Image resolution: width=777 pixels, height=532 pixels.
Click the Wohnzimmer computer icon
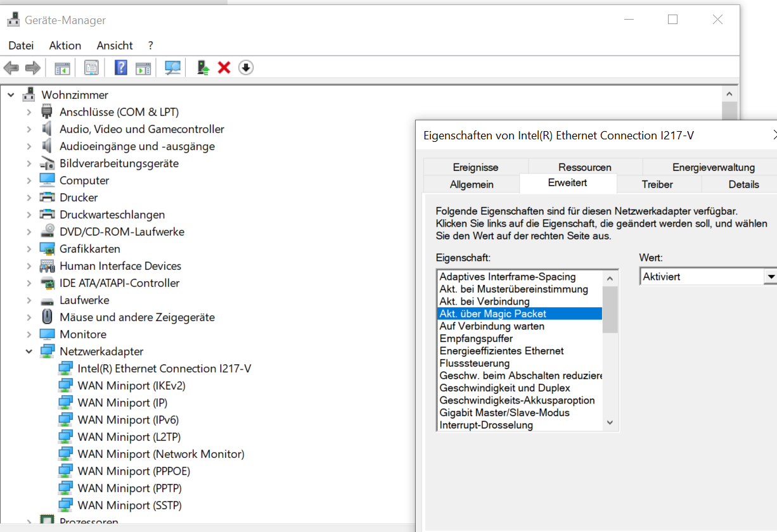click(x=29, y=94)
